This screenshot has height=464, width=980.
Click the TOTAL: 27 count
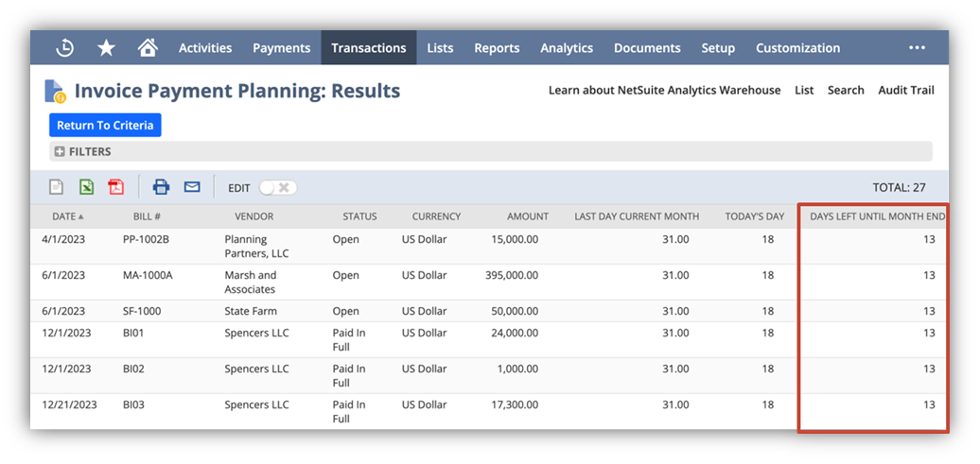coord(899,187)
